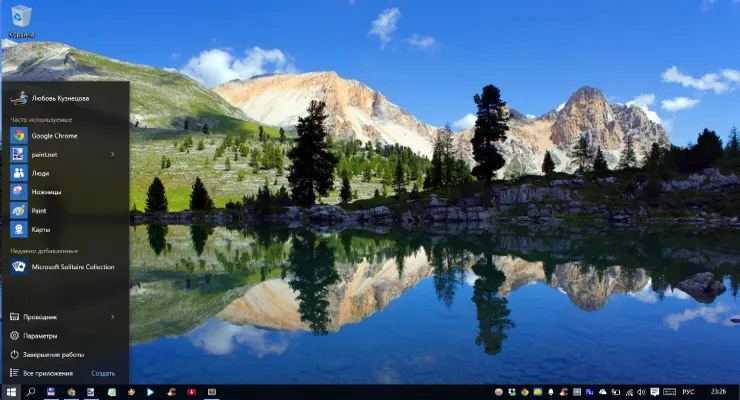
Task: Open the Корзина recycle bin on desktop
Action: click(21, 21)
